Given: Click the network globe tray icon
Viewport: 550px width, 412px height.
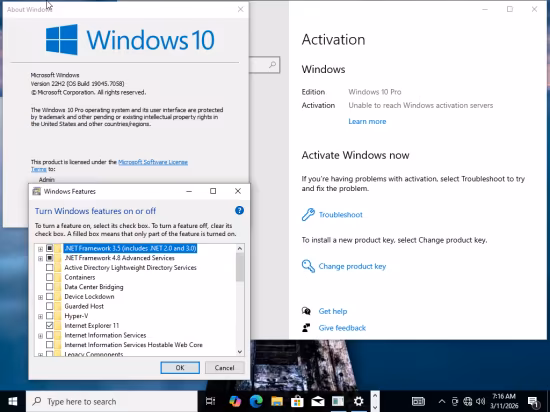Looking at the screenshot, I should [468, 401].
